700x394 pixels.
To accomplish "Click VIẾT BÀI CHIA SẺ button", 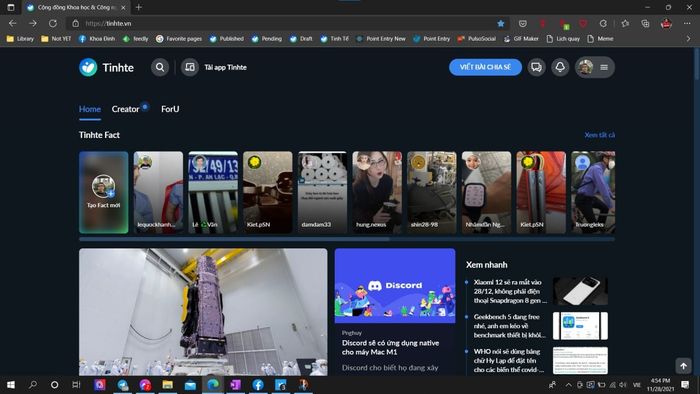I will click(485, 67).
